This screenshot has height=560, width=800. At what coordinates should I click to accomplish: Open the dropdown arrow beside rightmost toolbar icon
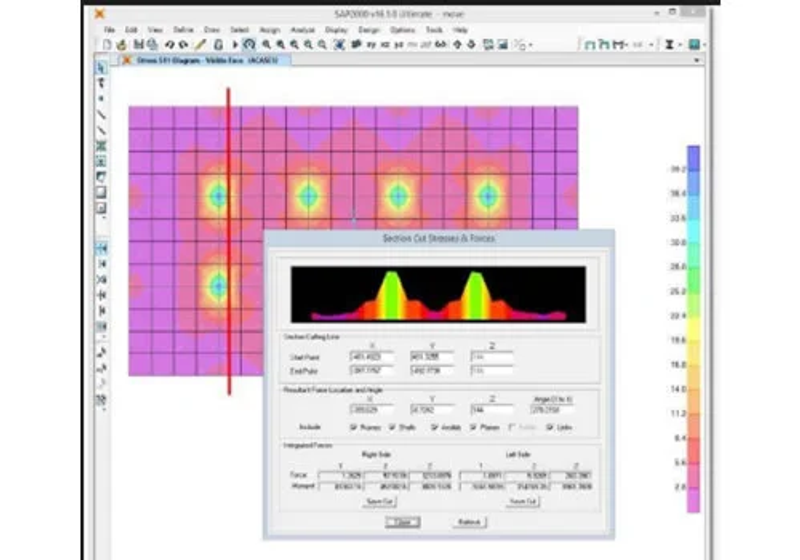pos(705,45)
